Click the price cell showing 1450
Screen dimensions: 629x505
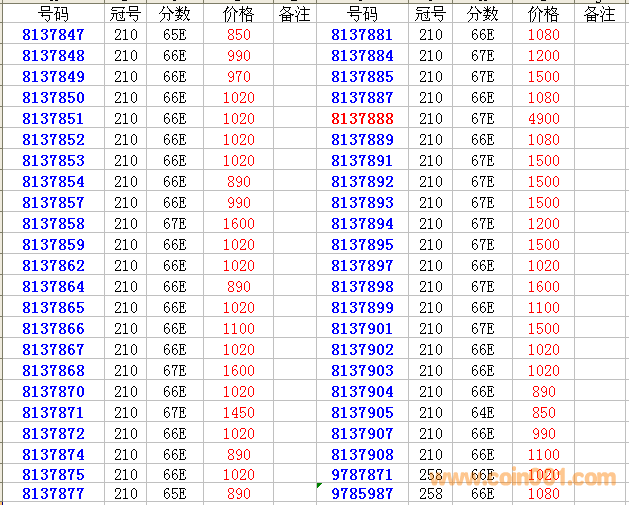coord(239,412)
